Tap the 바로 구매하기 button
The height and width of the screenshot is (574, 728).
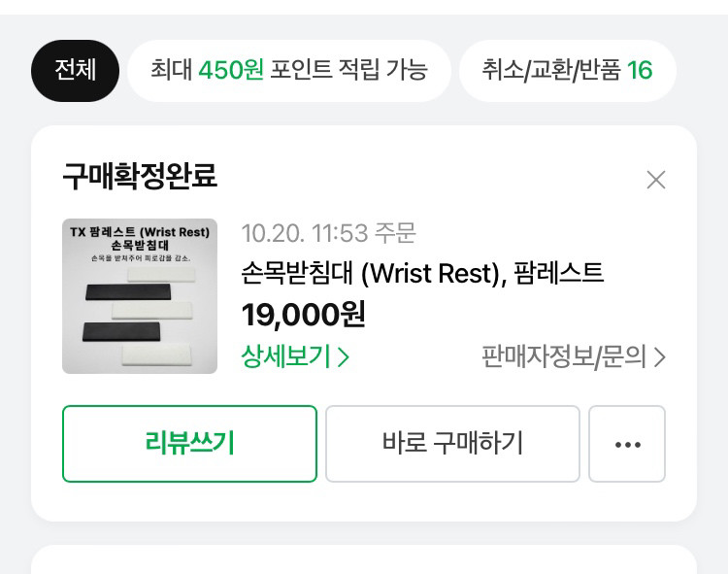pos(452,444)
